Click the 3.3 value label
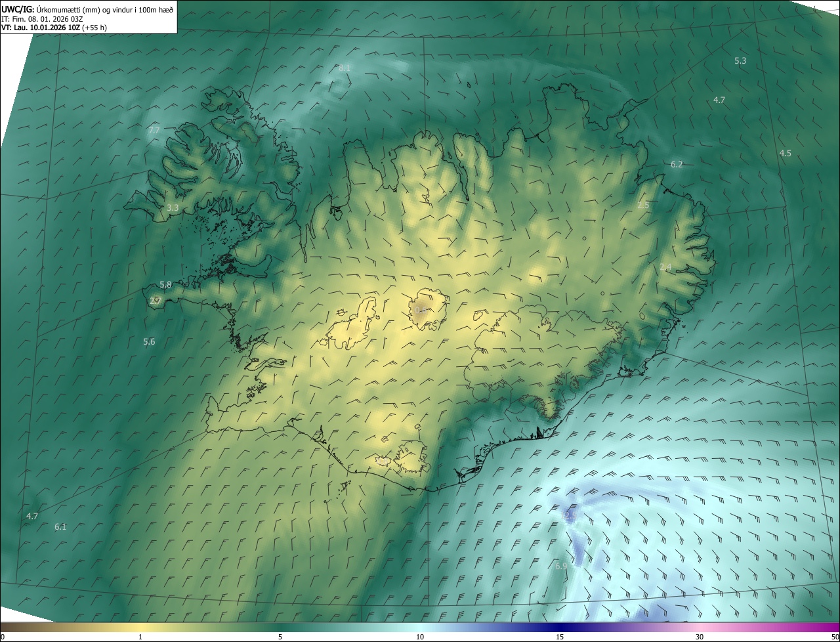 (173, 207)
